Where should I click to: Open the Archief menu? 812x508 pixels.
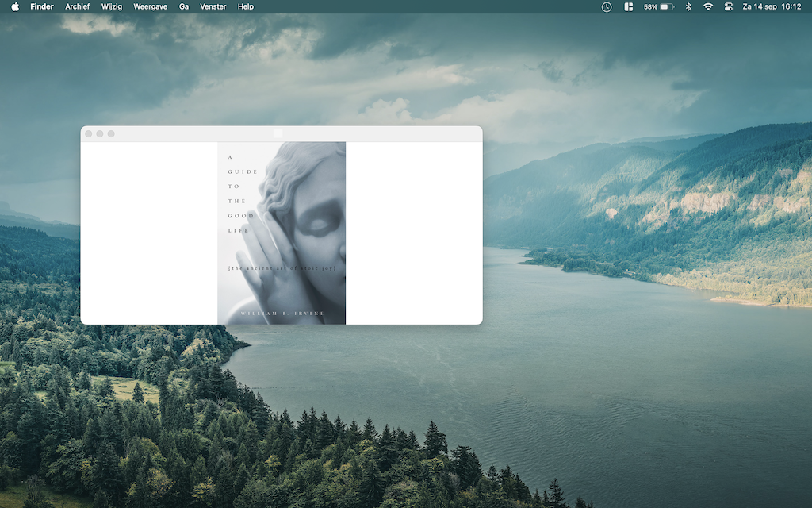[x=77, y=6]
